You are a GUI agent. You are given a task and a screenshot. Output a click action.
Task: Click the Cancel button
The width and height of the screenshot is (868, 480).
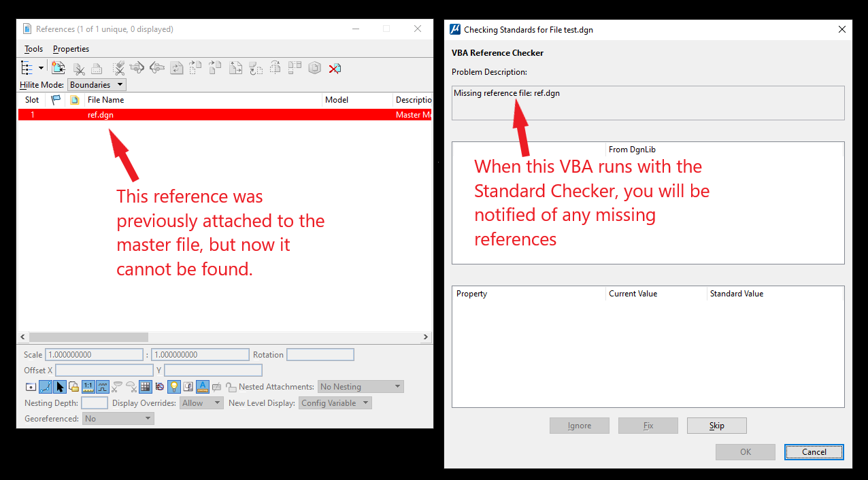pyautogui.click(x=814, y=452)
